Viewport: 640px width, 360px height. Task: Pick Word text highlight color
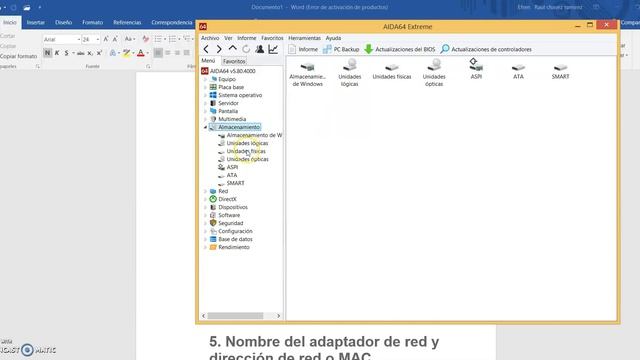coord(126,53)
